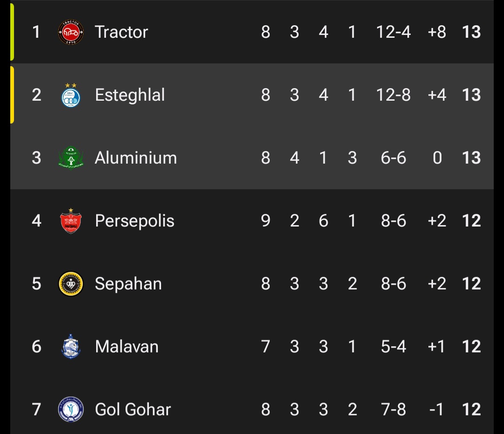Viewport: 504px width, 434px height.
Task: Select the Sepahan yellow logo
Action: (71, 284)
